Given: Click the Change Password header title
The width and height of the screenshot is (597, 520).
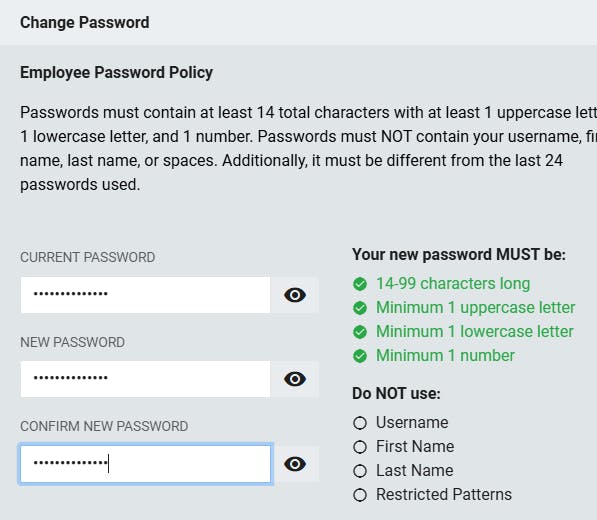Looking at the screenshot, I should [85, 22].
